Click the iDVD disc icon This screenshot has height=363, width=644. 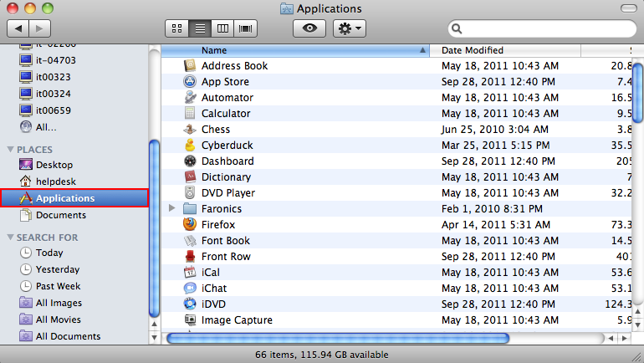pos(190,304)
